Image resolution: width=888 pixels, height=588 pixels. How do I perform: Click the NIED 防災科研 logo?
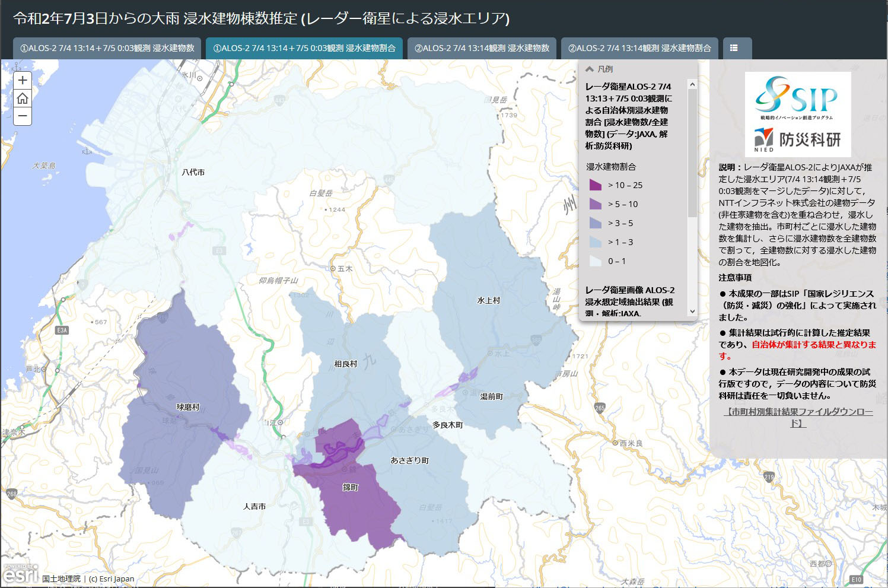click(797, 140)
